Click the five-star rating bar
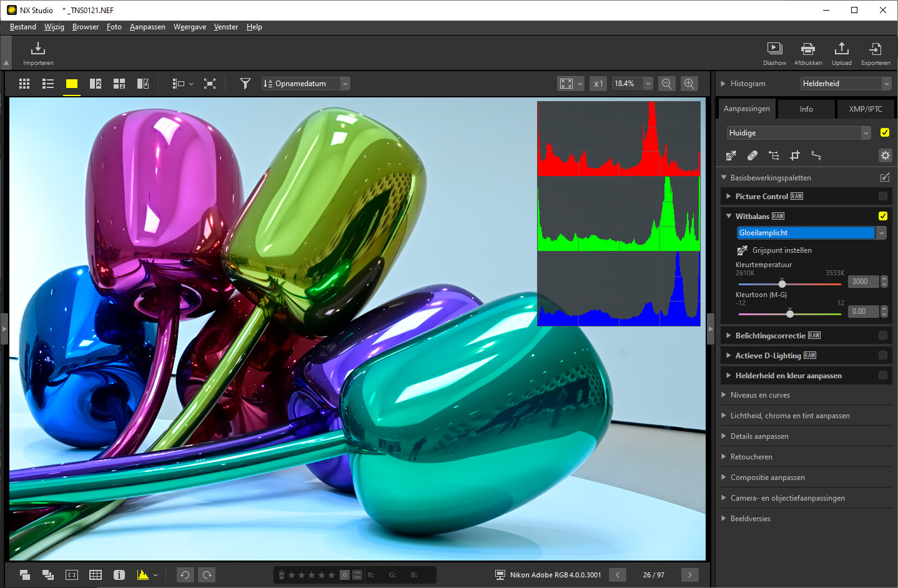898x588 pixels. point(310,575)
